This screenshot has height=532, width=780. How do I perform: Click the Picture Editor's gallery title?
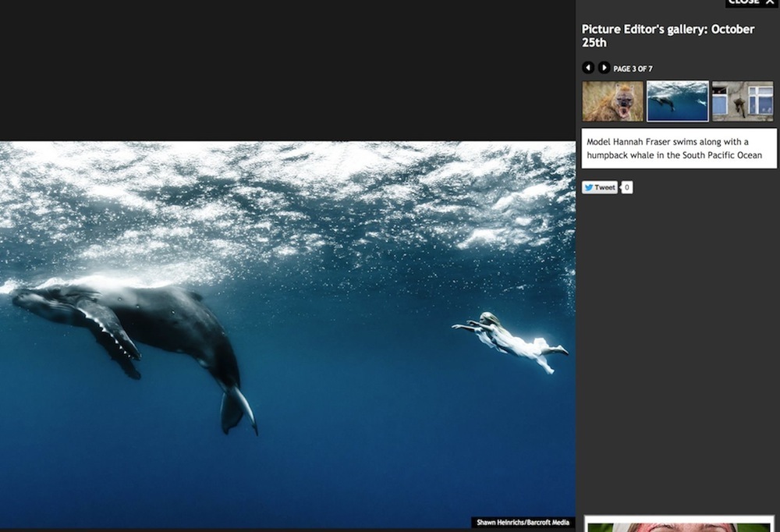tap(668, 35)
